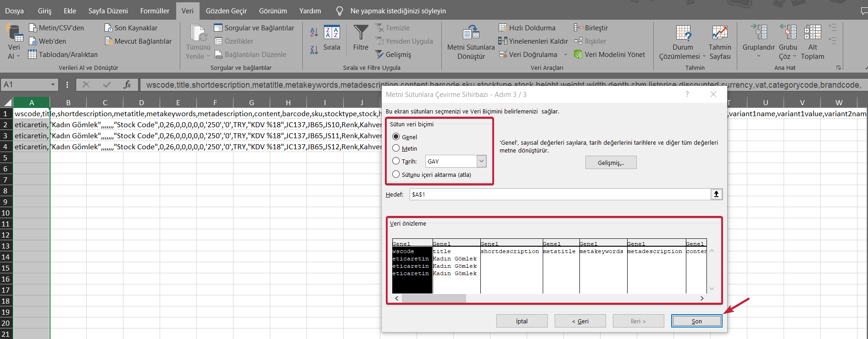Open the GAY date format dropdown
This screenshot has height=339, width=868.
[x=481, y=161]
